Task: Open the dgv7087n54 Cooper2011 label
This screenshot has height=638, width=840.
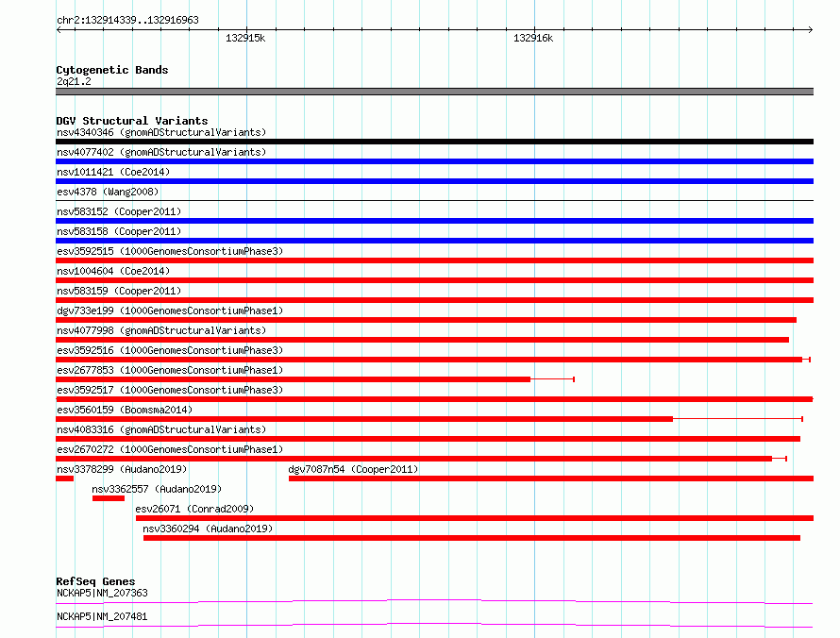Action: [x=352, y=469]
